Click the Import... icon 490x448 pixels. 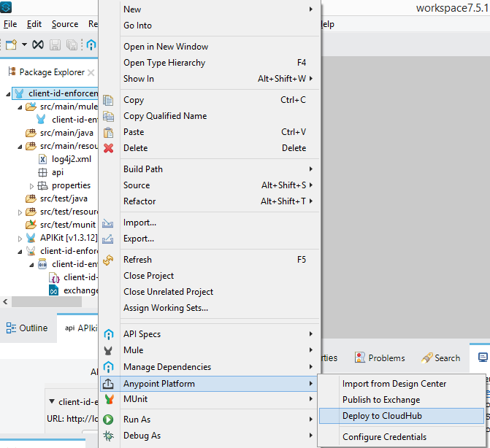[108, 223]
